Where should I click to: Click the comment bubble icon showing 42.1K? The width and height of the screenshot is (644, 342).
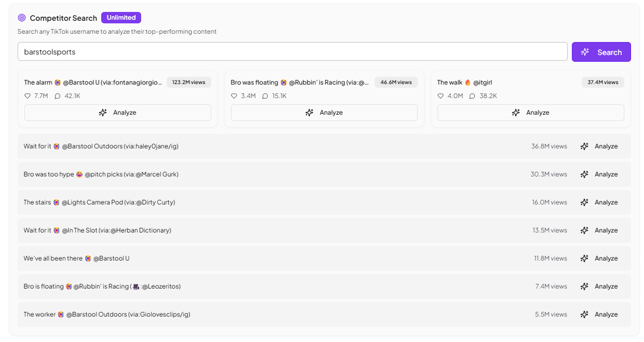pos(57,95)
